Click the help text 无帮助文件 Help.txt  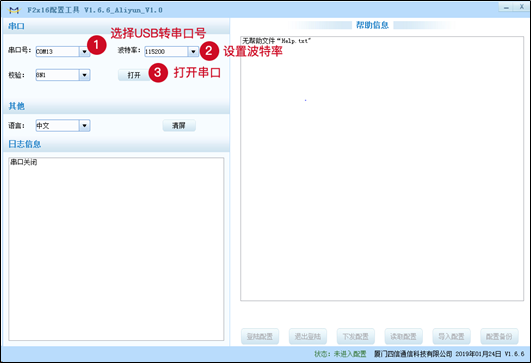click(x=276, y=41)
